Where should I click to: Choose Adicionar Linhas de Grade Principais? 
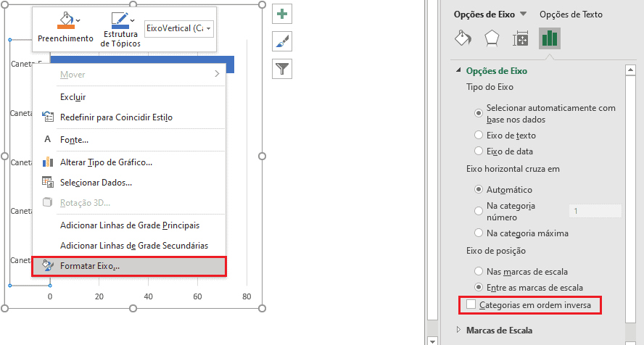pos(128,225)
